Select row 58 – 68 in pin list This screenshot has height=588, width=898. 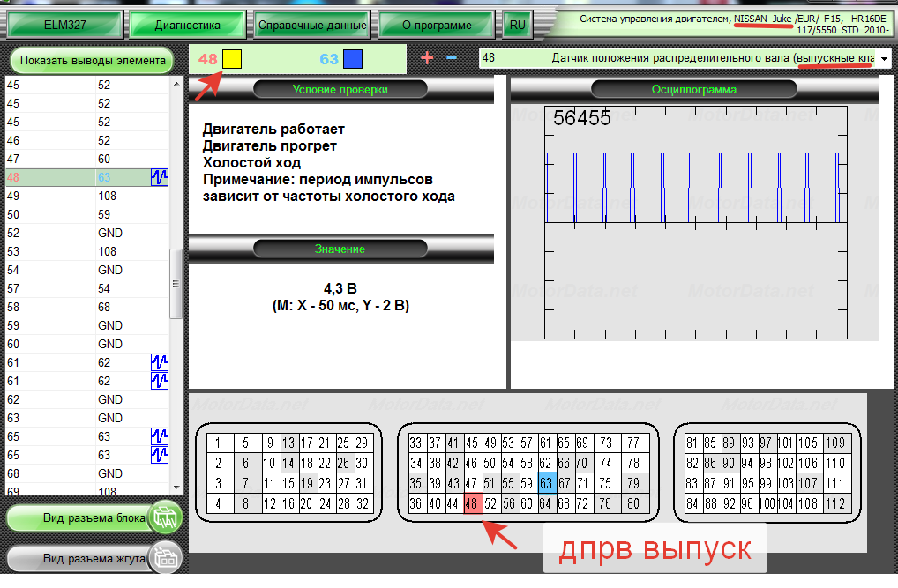[87, 307]
